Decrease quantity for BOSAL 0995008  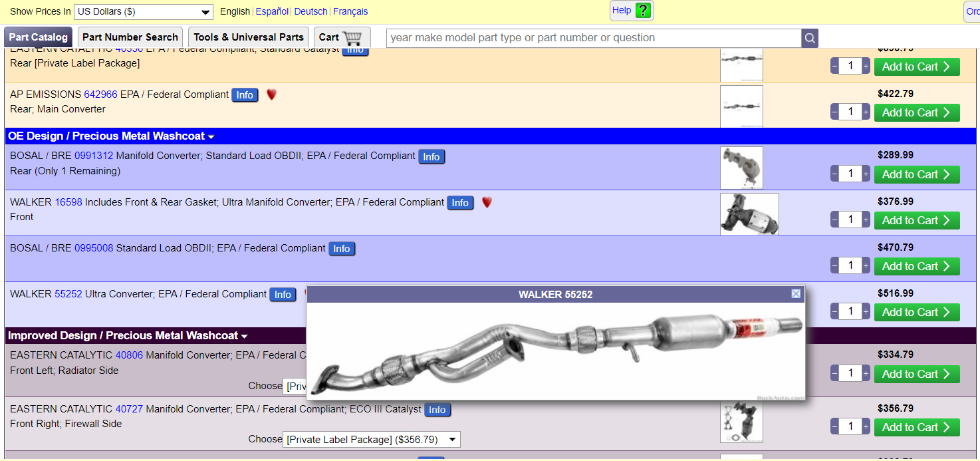835,265
